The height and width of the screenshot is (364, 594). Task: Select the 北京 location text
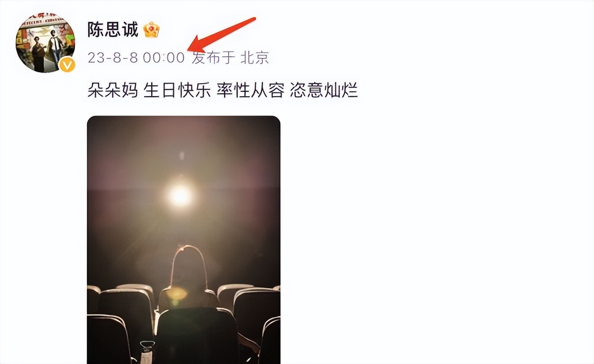pyautogui.click(x=255, y=58)
